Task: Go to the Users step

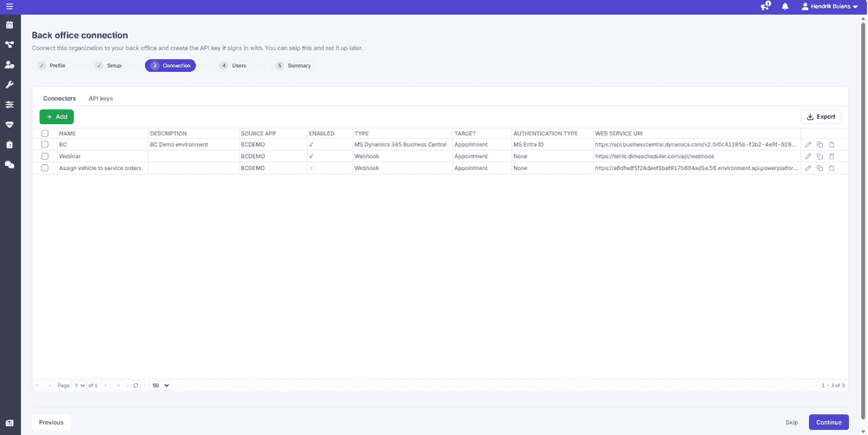Action: click(x=233, y=65)
